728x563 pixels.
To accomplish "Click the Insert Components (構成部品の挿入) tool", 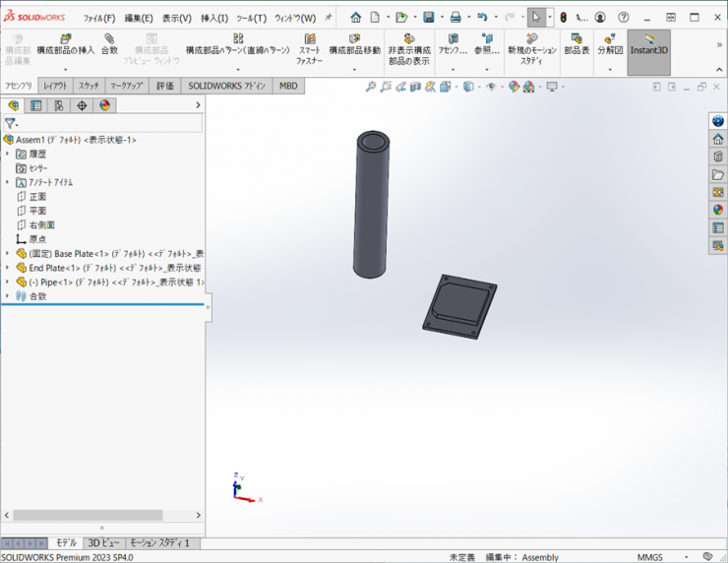I will coord(65,44).
